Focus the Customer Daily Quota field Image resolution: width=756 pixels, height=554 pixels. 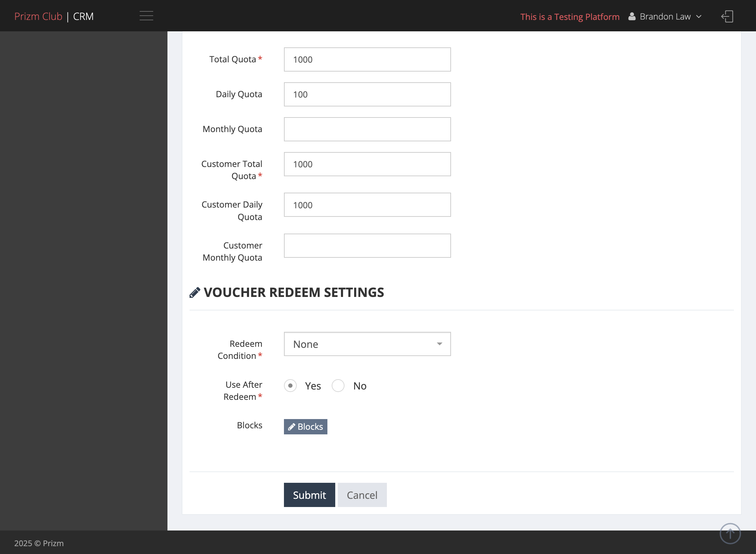(x=367, y=205)
